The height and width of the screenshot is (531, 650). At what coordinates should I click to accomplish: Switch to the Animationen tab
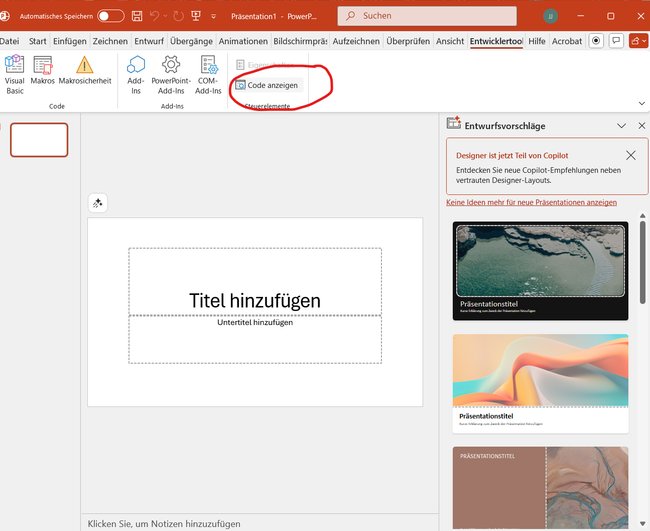pyautogui.click(x=243, y=41)
